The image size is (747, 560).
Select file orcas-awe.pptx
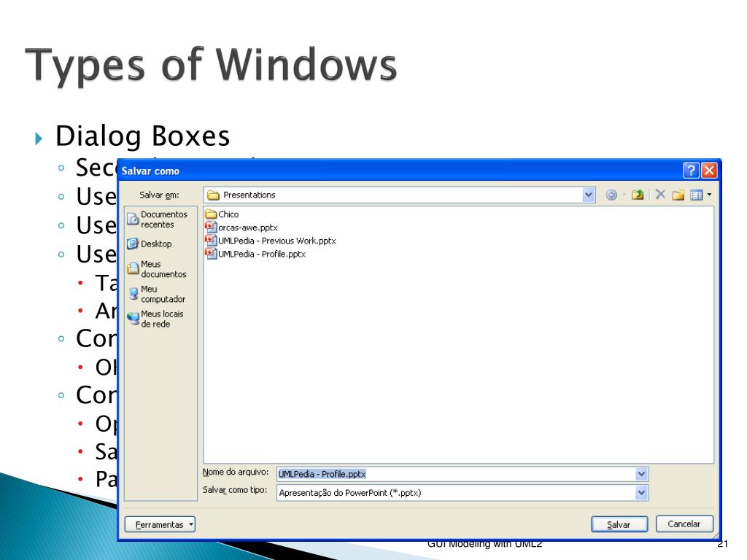[x=241, y=227]
